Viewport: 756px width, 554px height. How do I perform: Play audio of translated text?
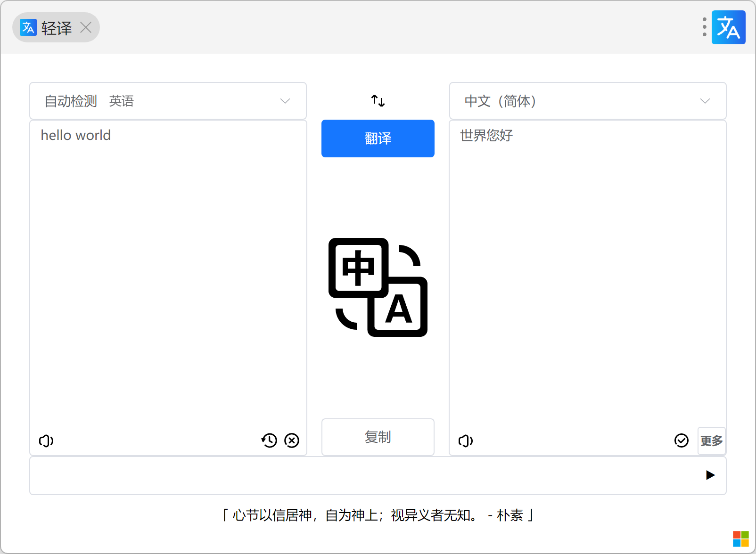pyautogui.click(x=466, y=441)
